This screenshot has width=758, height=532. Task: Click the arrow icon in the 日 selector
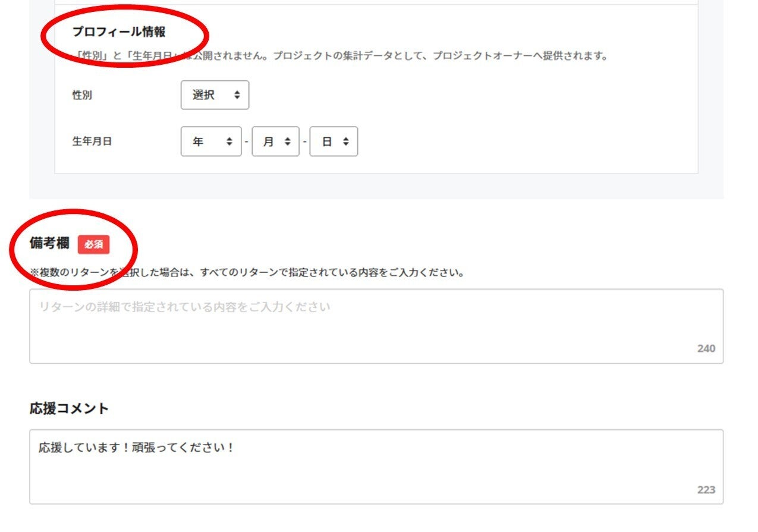point(346,142)
